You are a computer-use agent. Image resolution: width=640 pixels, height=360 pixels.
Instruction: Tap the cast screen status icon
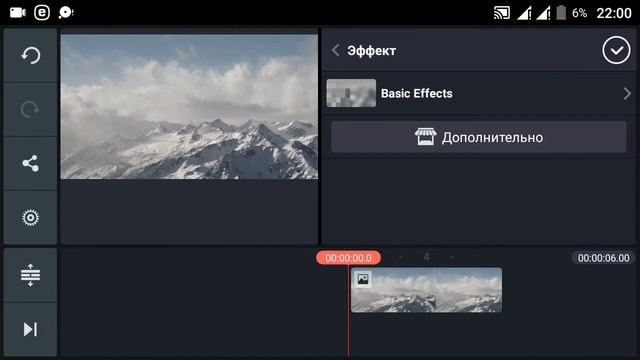coord(502,13)
